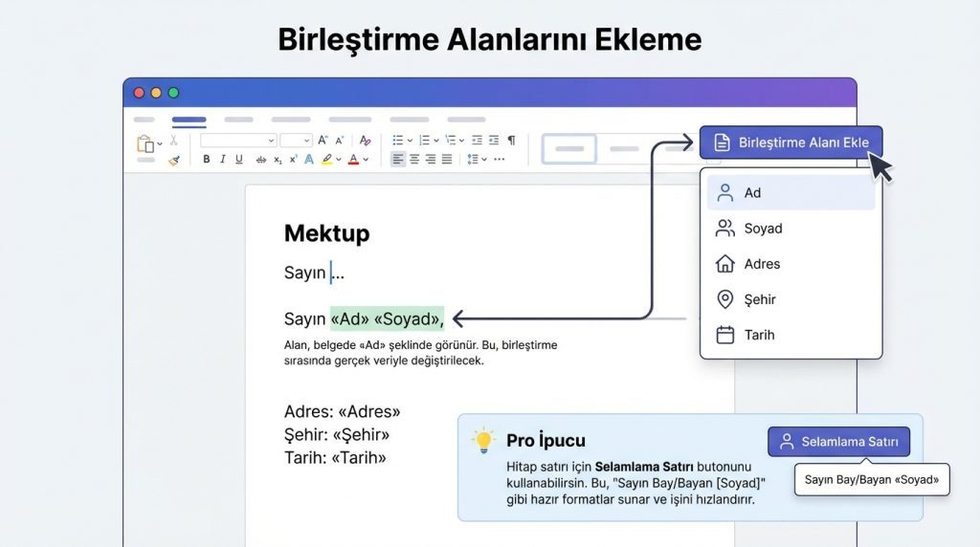Toggle Strikethrough formatting
The image size is (980, 547).
261,160
